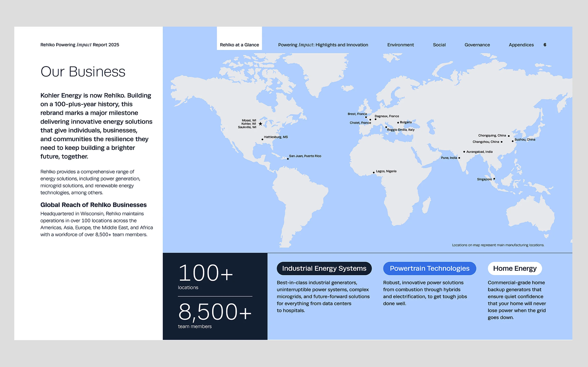
Task: Click the San Juan, Puerto Rico marker
Action: point(288,159)
